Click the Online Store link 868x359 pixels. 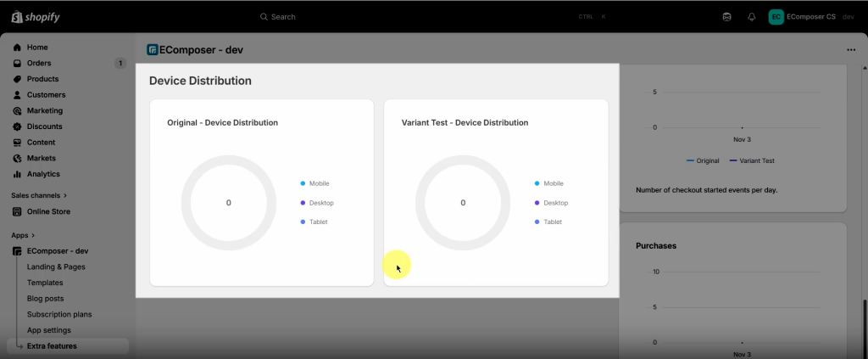[x=48, y=211]
